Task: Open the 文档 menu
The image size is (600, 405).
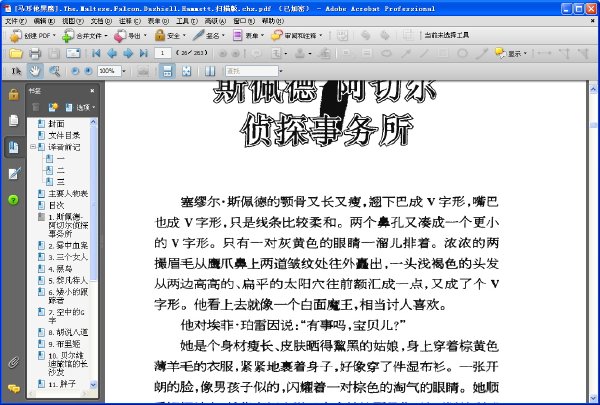Action: click(101, 21)
